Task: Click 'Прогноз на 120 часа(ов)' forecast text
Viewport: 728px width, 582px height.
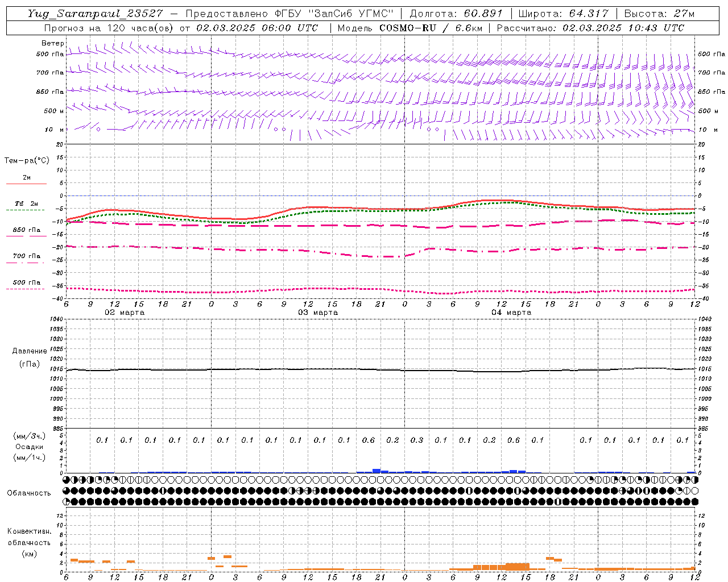Action: pyautogui.click(x=109, y=27)
